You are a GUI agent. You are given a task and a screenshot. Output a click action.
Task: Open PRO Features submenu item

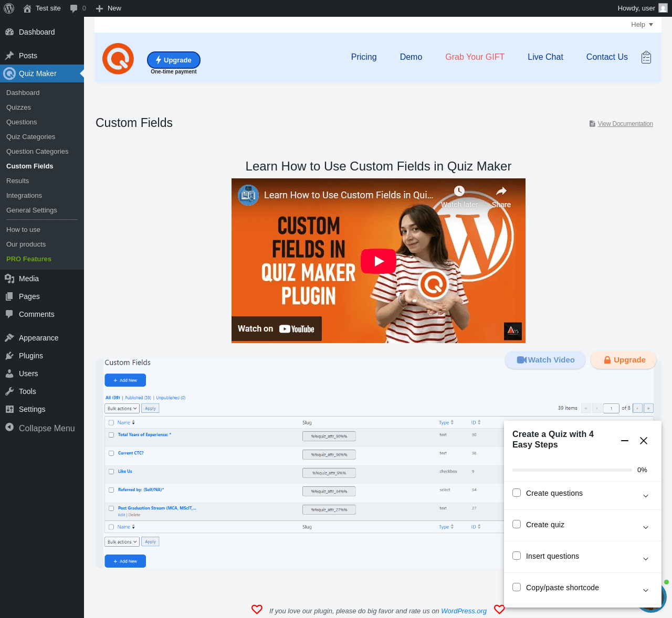[42, 259]
